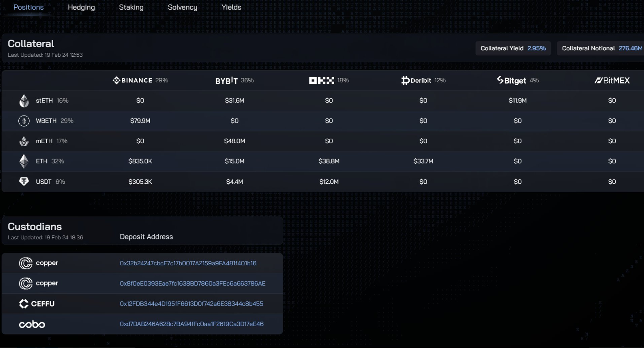Click the Deposit Address column header

click(146, 237)
